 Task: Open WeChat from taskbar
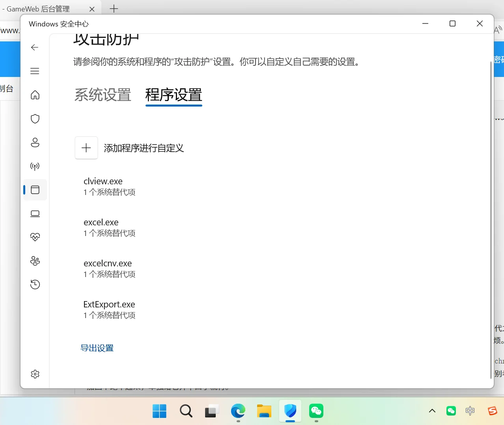(x=316, y=411)
